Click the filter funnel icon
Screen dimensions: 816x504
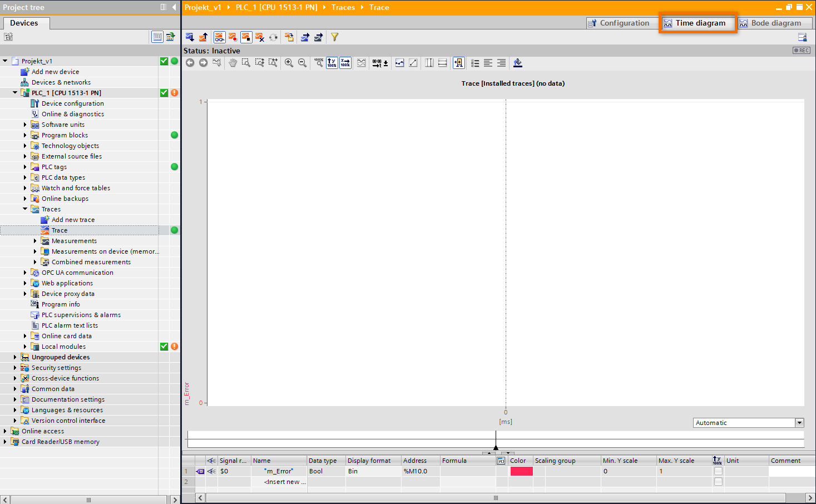[335, 37]
